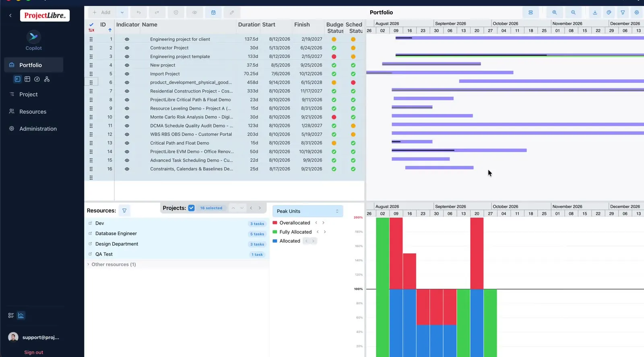
Task: Click the undo arrow in toolbar
Action: click(138, 12)
